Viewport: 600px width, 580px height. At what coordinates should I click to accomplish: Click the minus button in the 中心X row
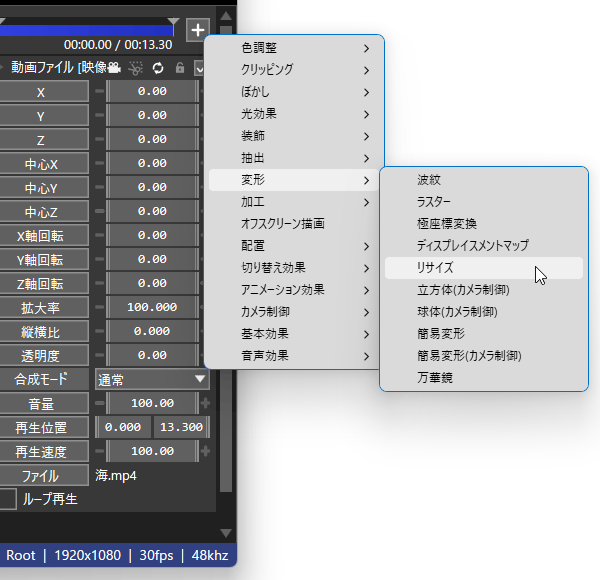[x=99, y=163]
